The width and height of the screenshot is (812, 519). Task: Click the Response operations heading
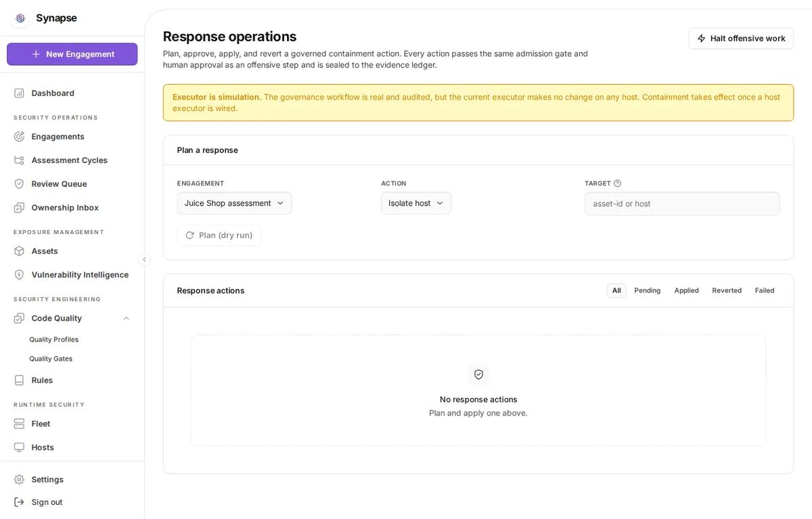(x=229, y=37)
